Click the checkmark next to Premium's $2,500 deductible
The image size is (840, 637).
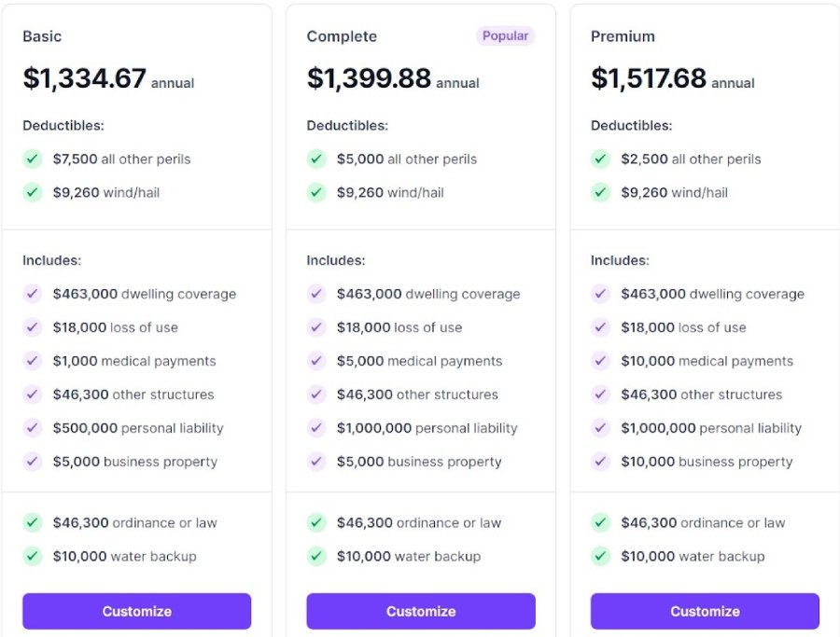point(600,159)
